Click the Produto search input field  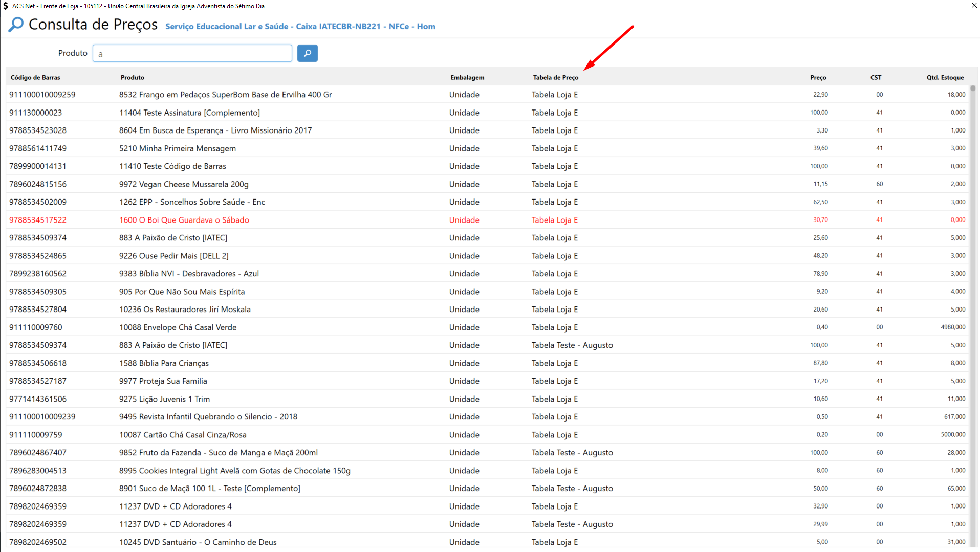coord(192,53)
